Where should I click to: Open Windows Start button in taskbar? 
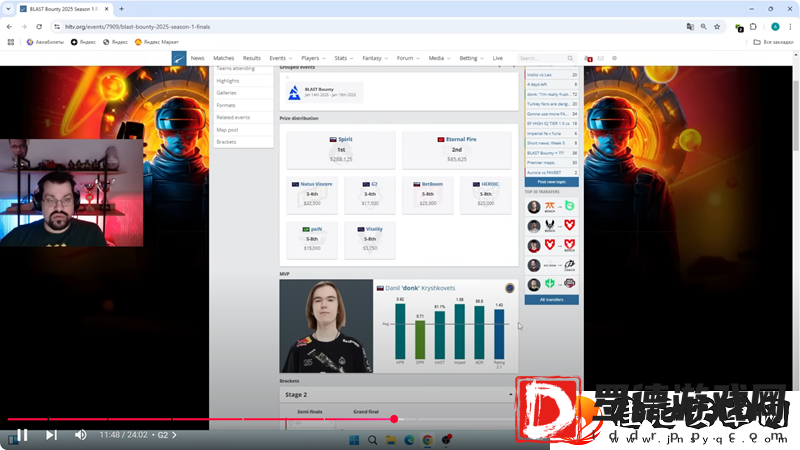tap(354, 440)
